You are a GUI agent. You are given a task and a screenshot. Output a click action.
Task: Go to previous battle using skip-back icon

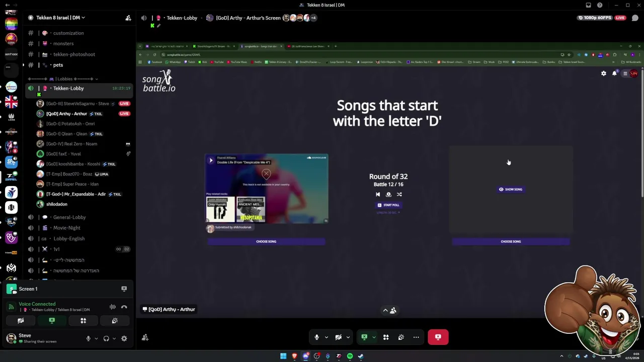point(378,195)
